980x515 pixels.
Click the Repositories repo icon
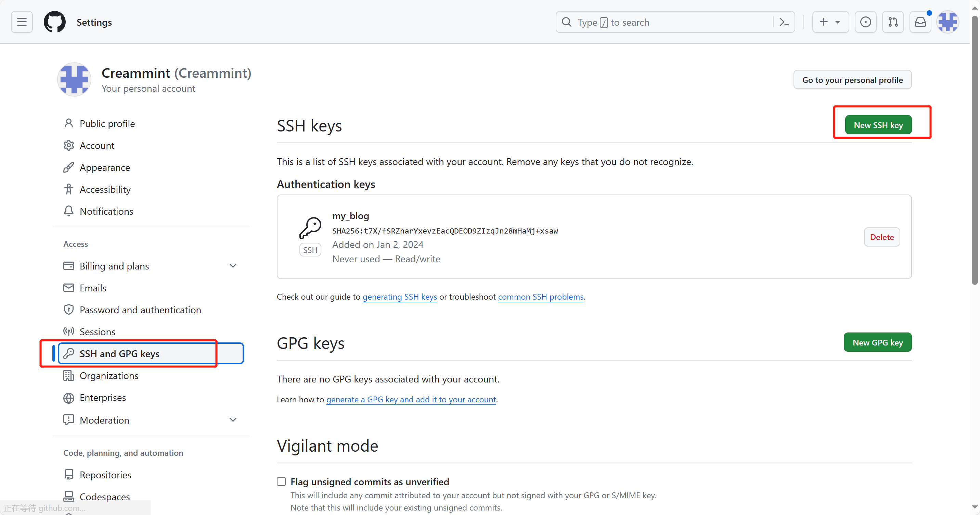click(68, 475)
